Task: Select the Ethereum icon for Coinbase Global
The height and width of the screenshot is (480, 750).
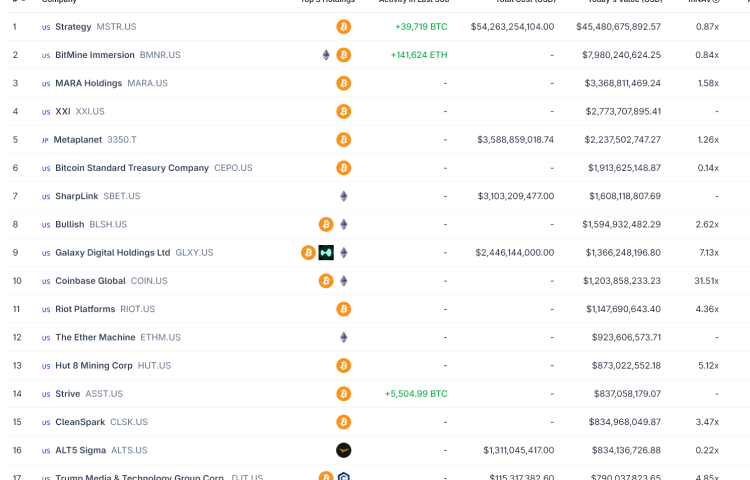Action: (x=344, y=281)
